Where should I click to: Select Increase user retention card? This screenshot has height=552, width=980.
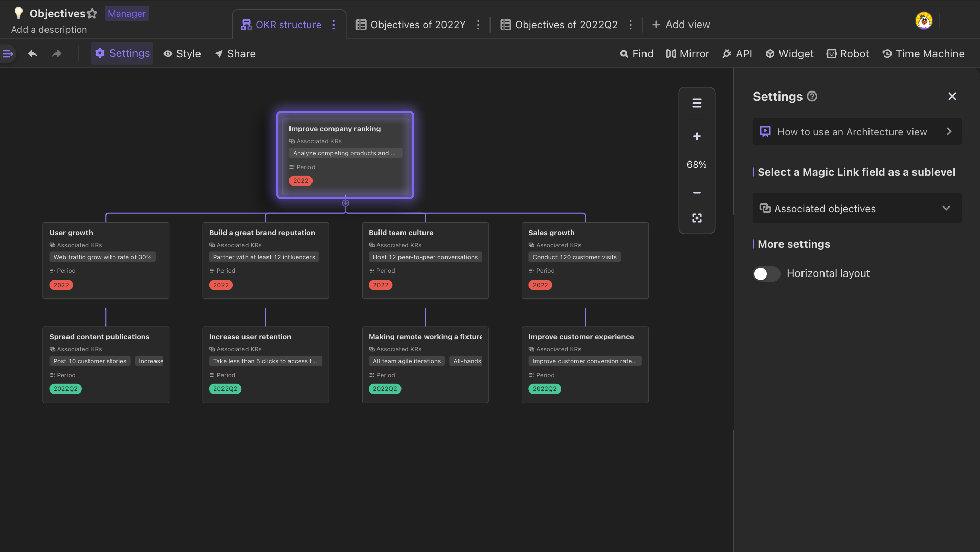point(265,364)
